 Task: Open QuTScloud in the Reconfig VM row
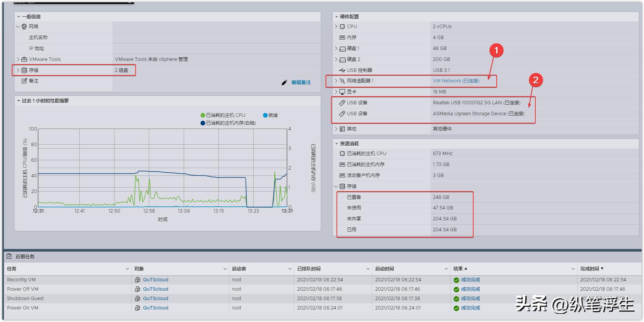[x=156, y=280]
